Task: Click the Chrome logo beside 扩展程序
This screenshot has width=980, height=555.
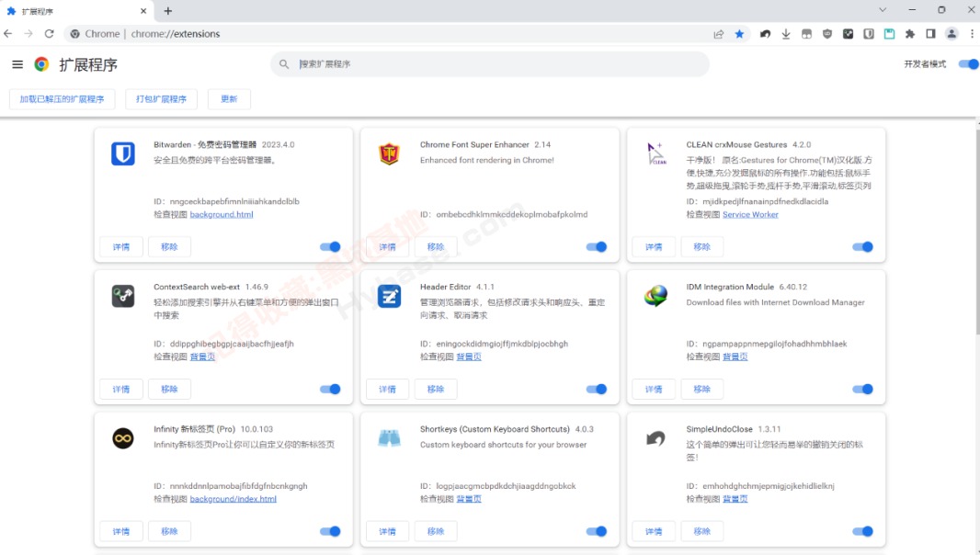Action: pyautogui.click(x=42, y=63)
